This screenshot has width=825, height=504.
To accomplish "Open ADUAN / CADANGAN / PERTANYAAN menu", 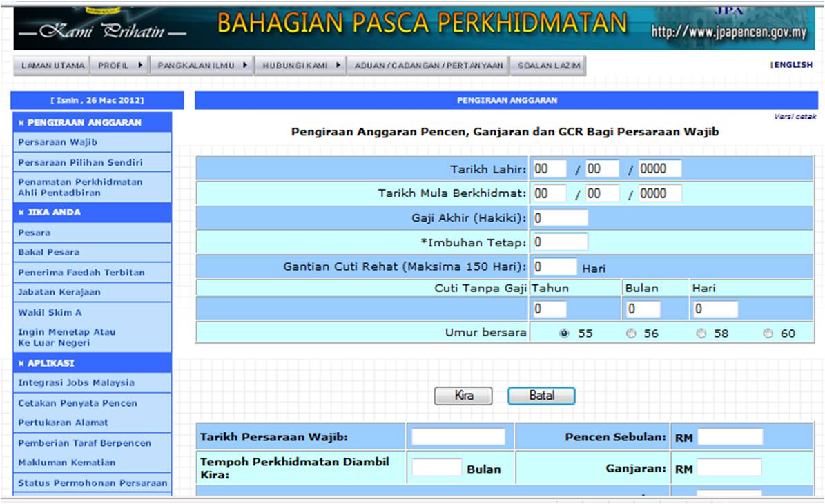I will pos(428,66).
